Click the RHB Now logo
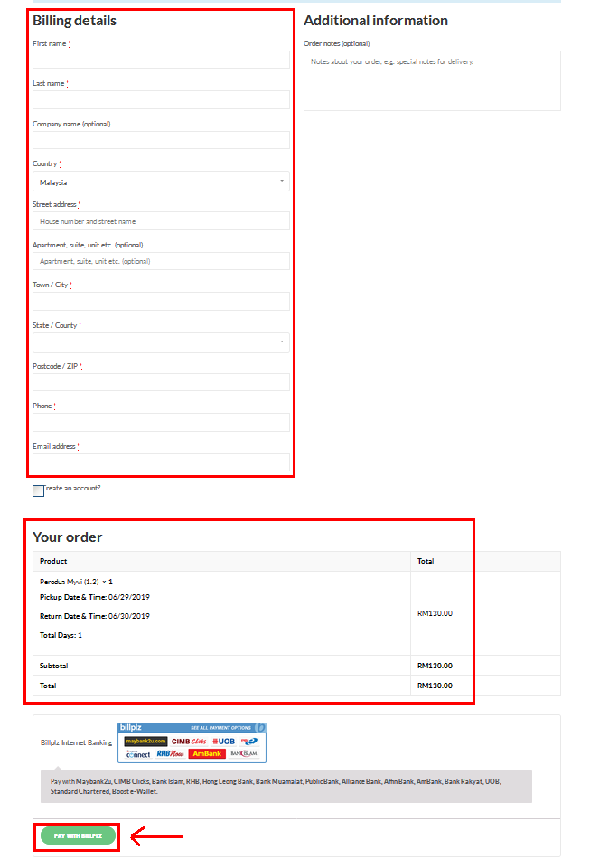Viewport: 590px width, 868px height. point(170,753)
